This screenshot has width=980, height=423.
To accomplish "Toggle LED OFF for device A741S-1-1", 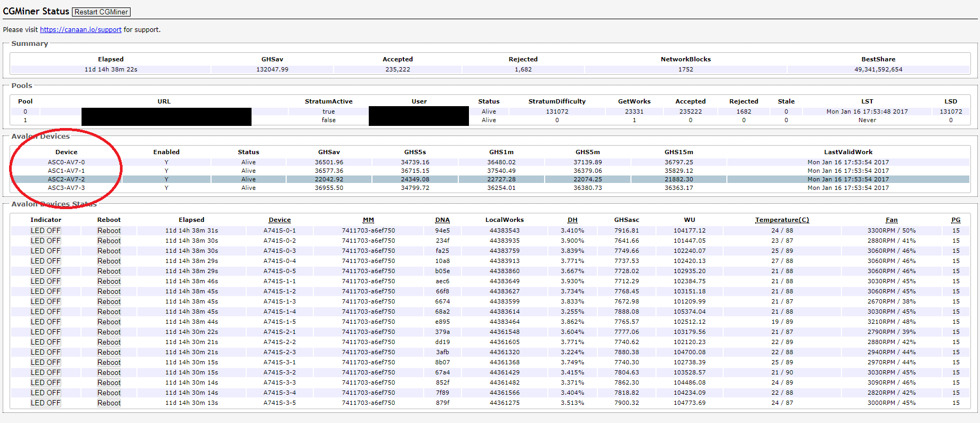I will pos(45,281).
